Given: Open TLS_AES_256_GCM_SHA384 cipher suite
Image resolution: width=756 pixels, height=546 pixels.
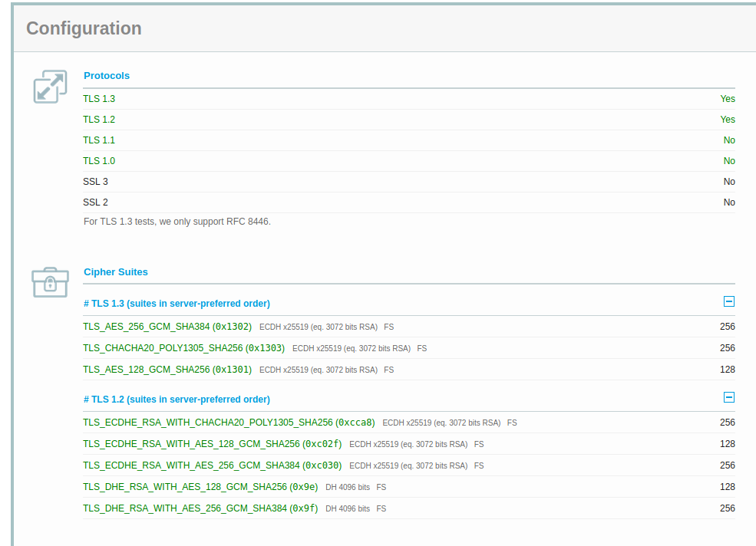Looking at the screenshot, I should (167, 327).
